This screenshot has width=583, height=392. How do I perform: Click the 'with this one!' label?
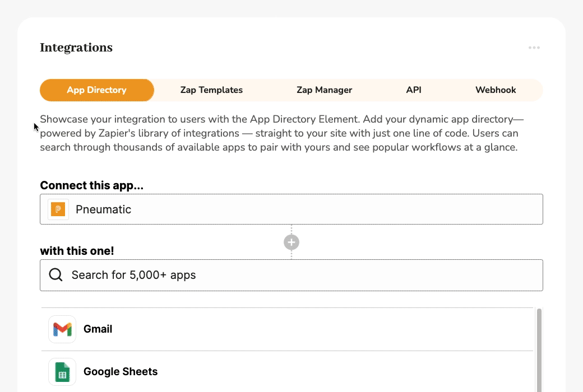(x=77, y=251)
